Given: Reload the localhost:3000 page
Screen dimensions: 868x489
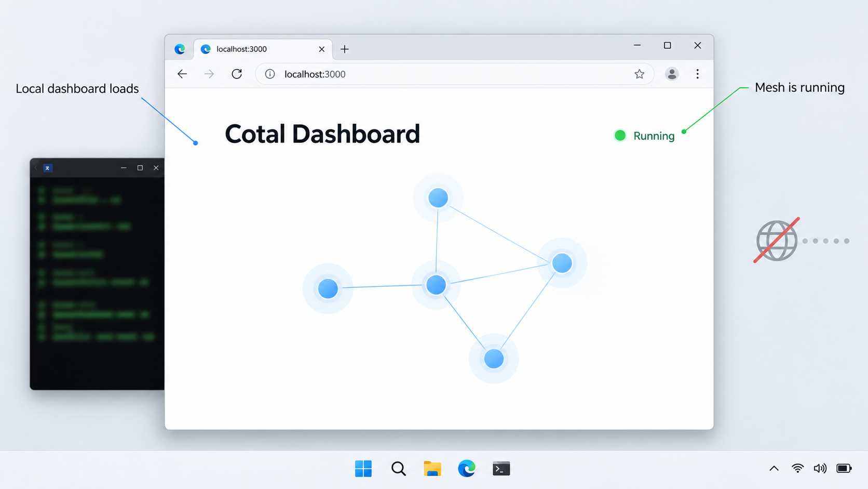Looking at the screenshot, I should (x=237, y=74).
